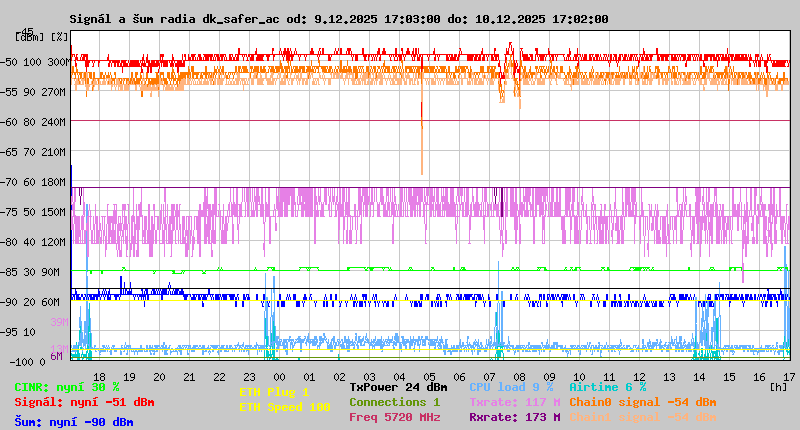Click the '-50 100 300M' y-axis label
Viewport: 800px width, 430px height.
35,62
